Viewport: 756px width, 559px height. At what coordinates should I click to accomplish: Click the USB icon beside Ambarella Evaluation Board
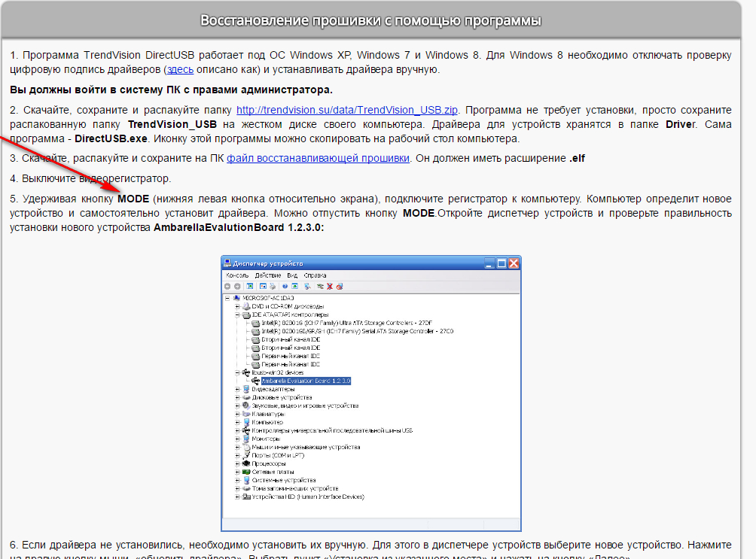click(256, 381)
